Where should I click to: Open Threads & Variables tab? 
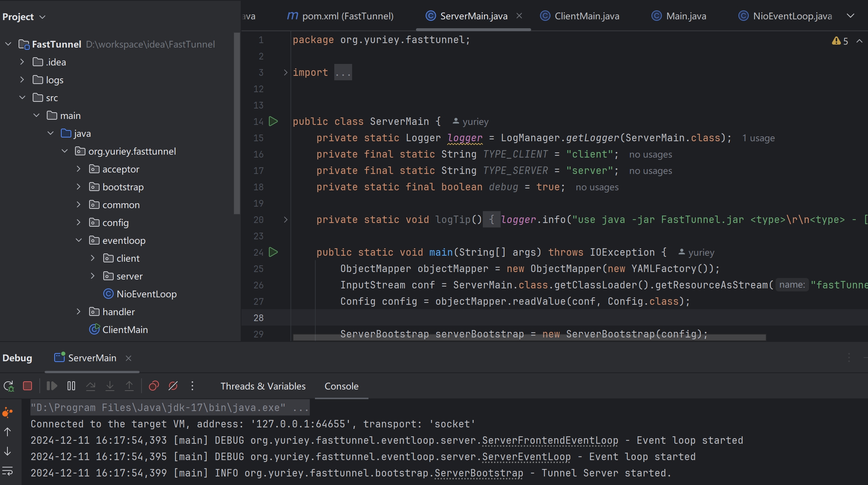click(263, 386)
